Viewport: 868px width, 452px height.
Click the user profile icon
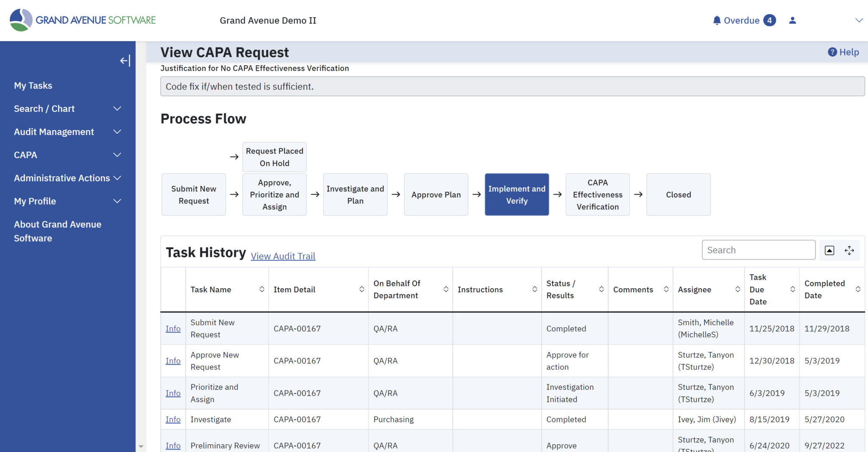(793, 20)
